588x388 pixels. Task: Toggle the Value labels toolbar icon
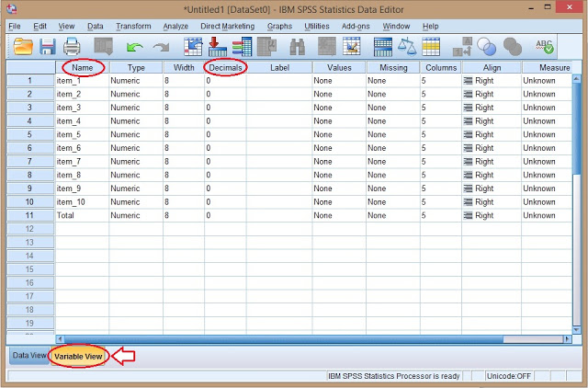point(462,47)
